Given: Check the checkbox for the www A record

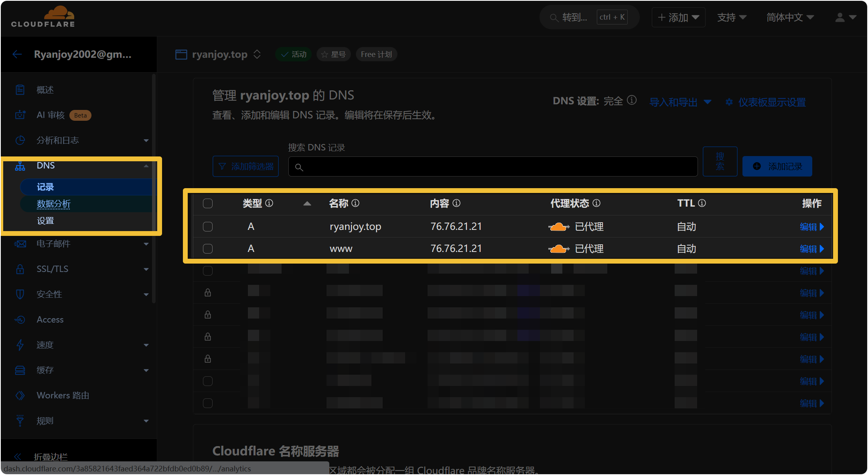Looking at the screenshot, I should tap(208, 248).
